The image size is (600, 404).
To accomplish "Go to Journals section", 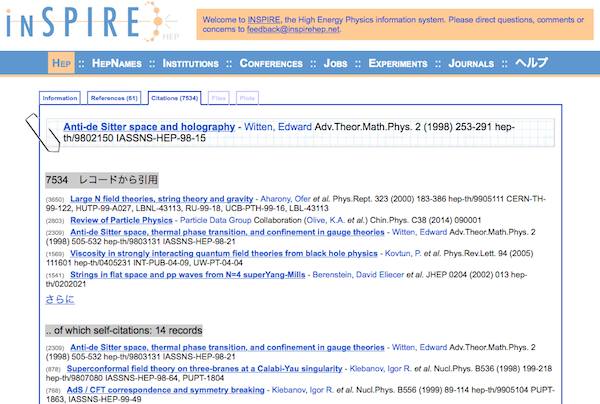I will pos(471,63).
